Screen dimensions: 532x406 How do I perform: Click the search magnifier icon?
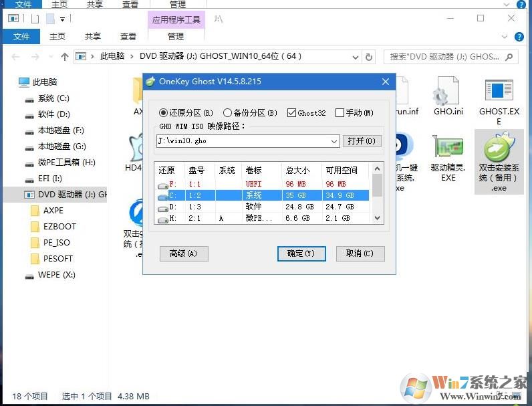(x=509, y=57)
